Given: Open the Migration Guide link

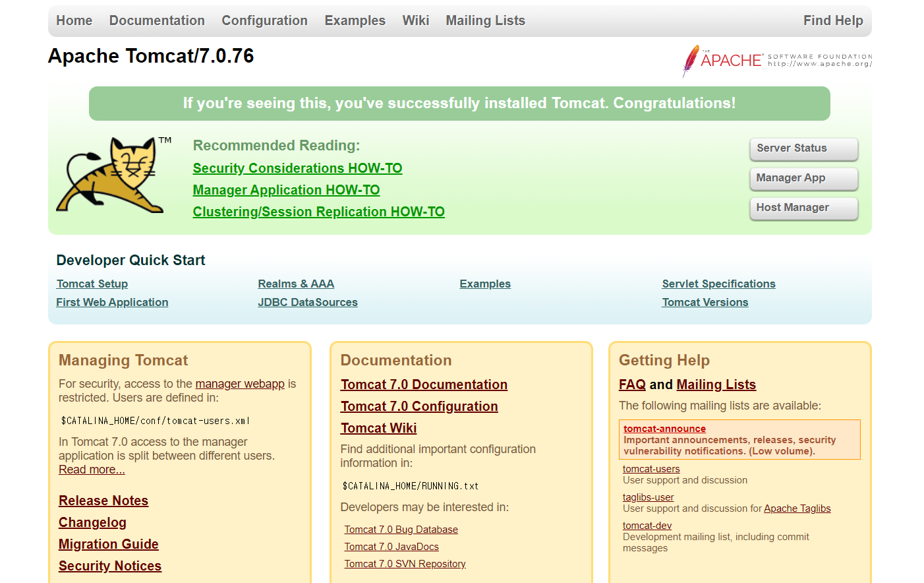Looking at the screenshot, I should pyautogui.click(x=109, y=544).
